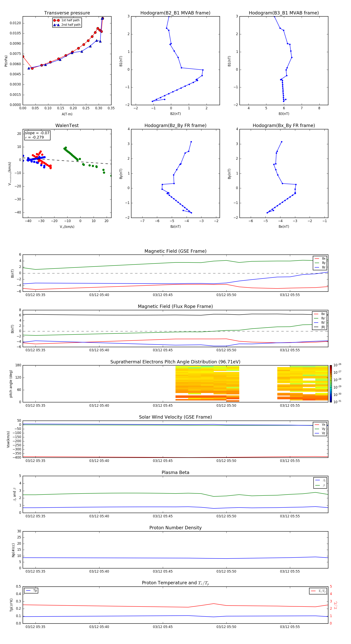Click the 'Solar Wind Velocity (GSE Frame)' title
Image resolution: width=351 pixels, height=644 pixels.
click(175, 417)
